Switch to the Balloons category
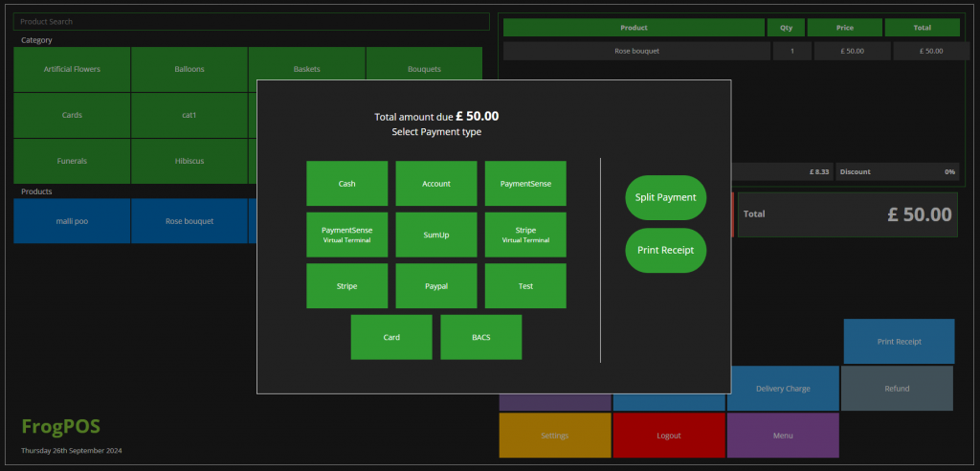 click(x=189, y=70)
